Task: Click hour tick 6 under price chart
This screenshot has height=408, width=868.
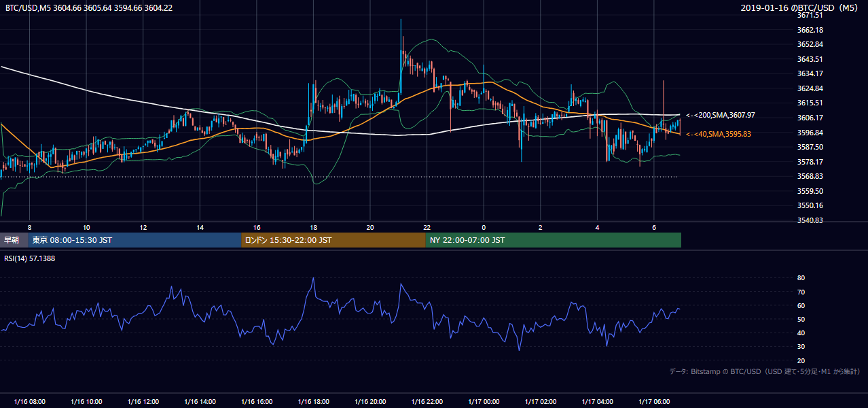Action: tap(653, 227)
